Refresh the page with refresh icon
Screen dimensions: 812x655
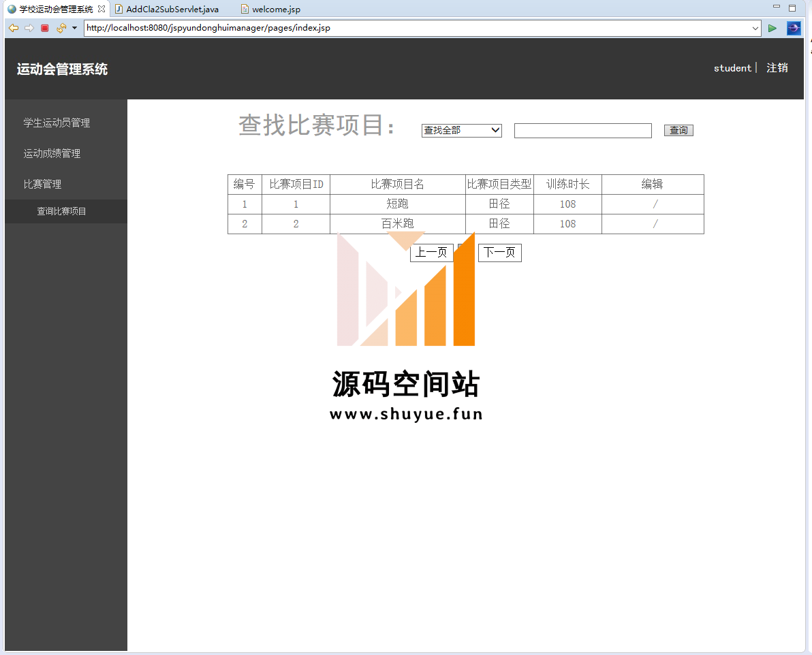pos(61,28)
